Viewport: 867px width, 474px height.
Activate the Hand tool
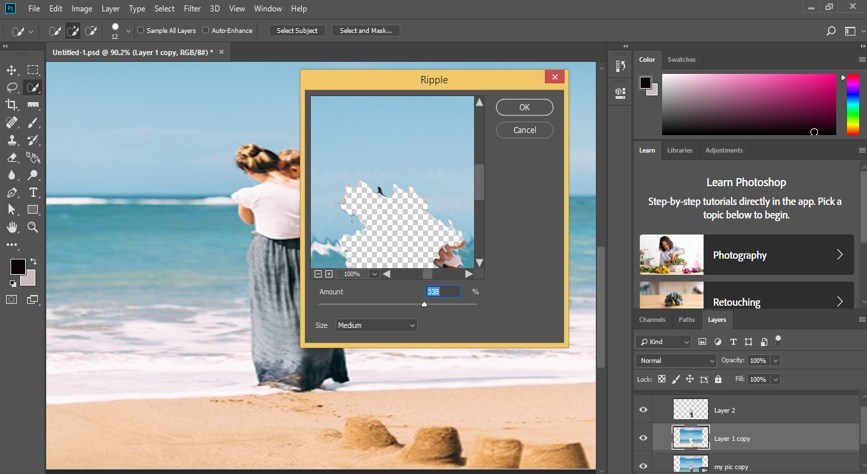point(12,227)
